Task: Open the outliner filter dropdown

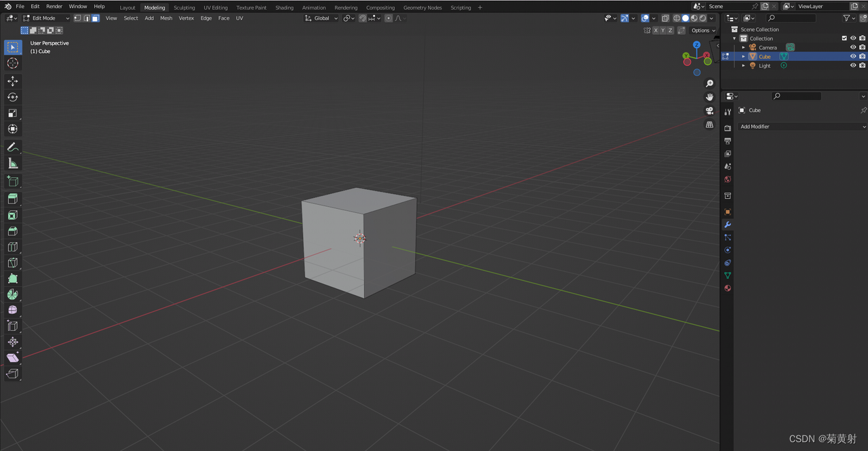Action: tap(849, 18)
